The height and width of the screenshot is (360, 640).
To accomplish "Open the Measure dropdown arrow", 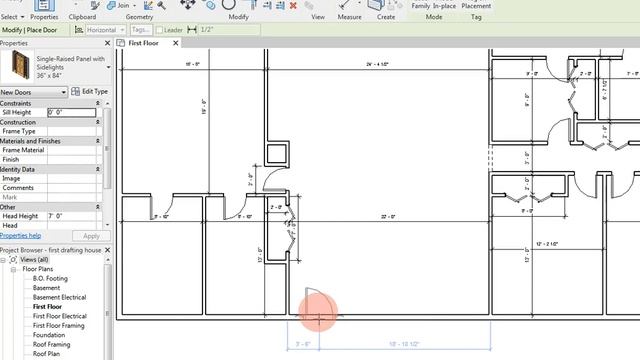I will (359, 3).
